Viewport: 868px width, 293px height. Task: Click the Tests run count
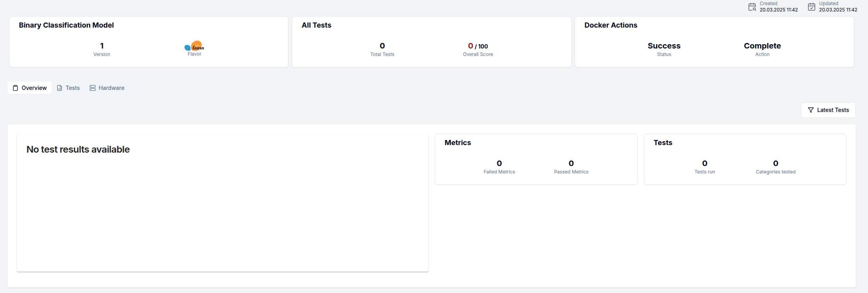coord(705,163)
